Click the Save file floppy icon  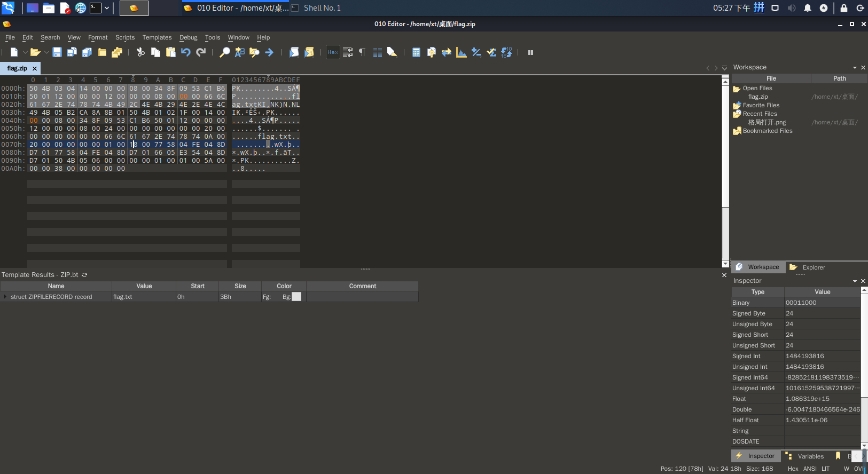pos(57,52)
